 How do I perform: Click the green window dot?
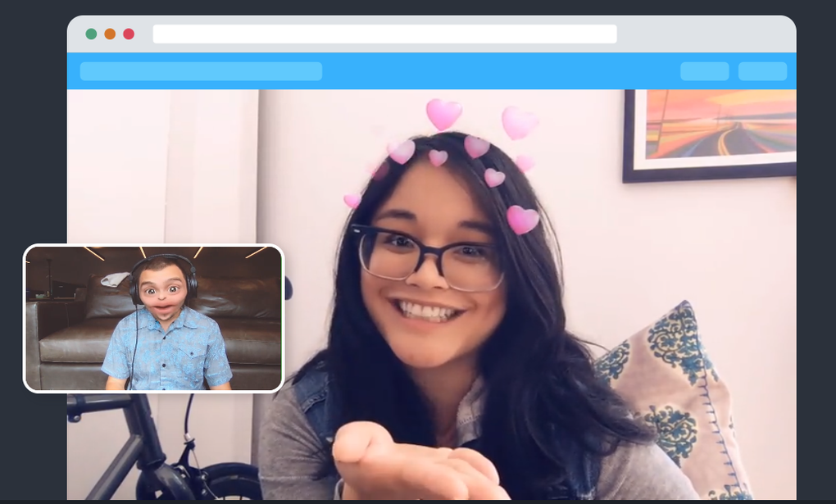click(x=91, y=34)
